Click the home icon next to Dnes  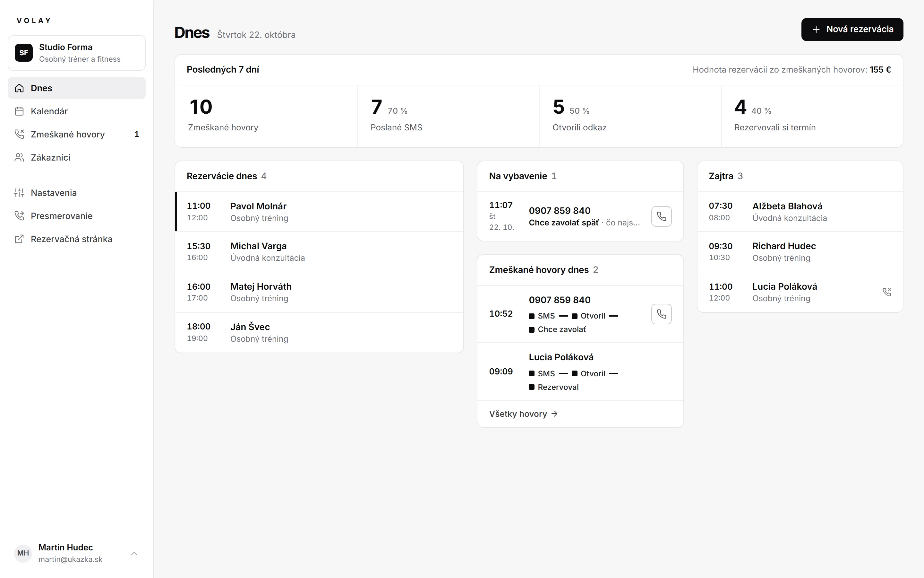coord(19,88)
